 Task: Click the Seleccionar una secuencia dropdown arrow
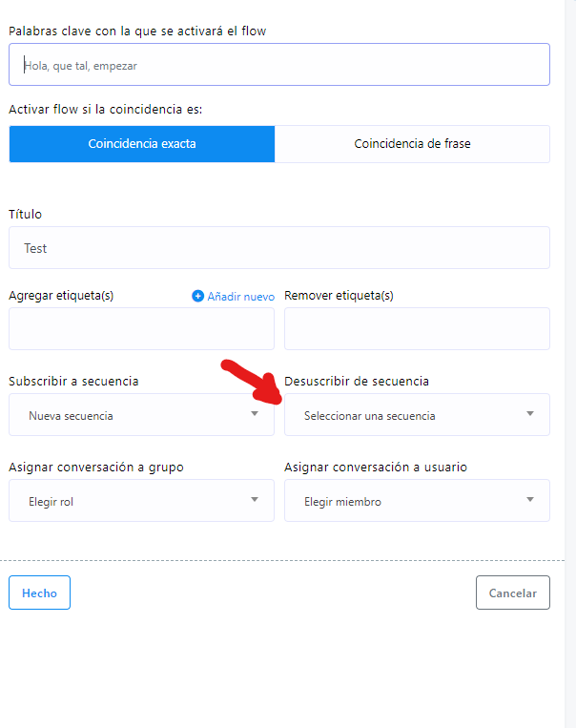tap(530, 413)
